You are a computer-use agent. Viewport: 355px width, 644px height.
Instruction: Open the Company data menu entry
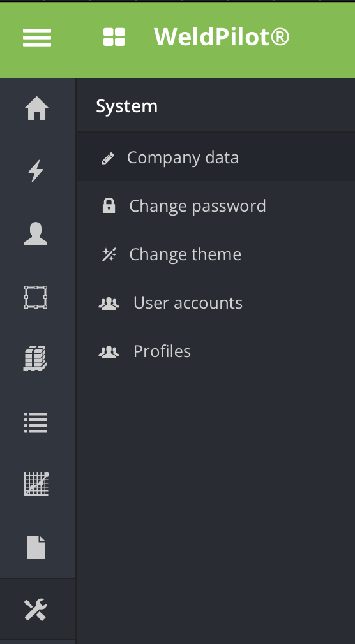tap(216, 157)
